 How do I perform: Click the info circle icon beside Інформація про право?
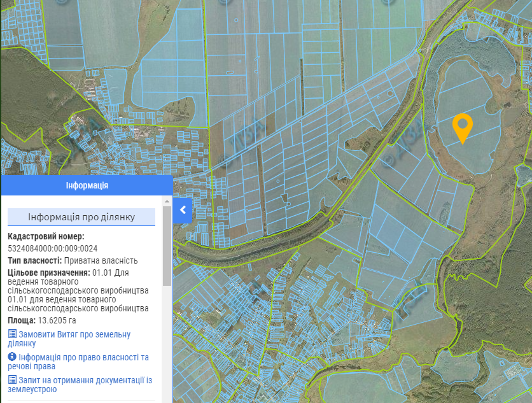(12, 357)
